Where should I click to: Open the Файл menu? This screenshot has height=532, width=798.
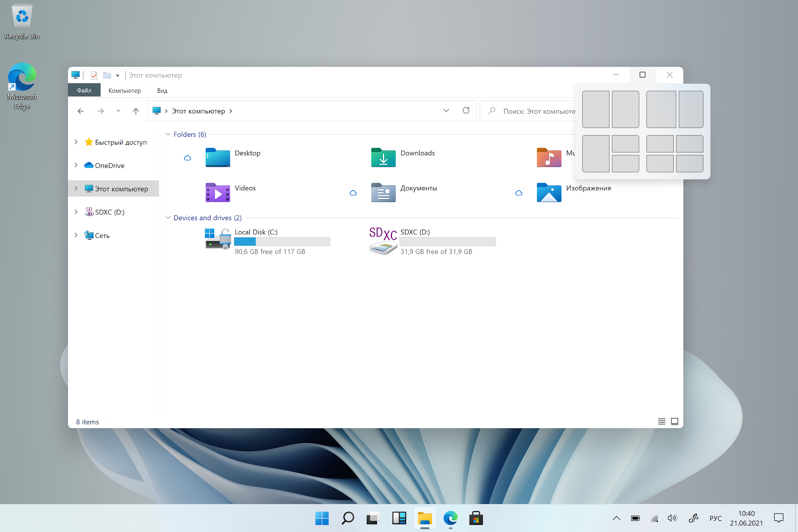(x=84, y=90)
